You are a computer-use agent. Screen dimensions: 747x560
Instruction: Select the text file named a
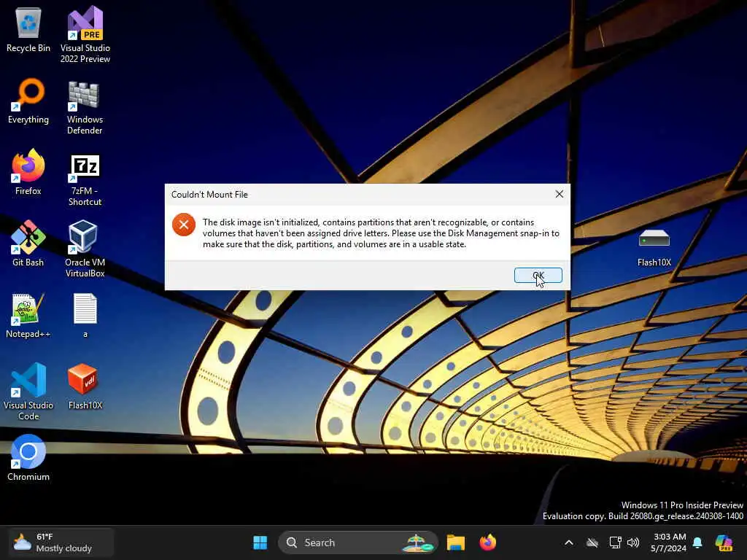click(85, 316)
